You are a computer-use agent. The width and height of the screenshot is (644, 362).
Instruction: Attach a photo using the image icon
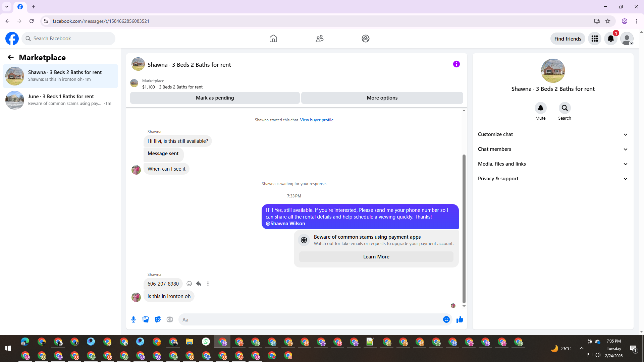click(146, 319)
